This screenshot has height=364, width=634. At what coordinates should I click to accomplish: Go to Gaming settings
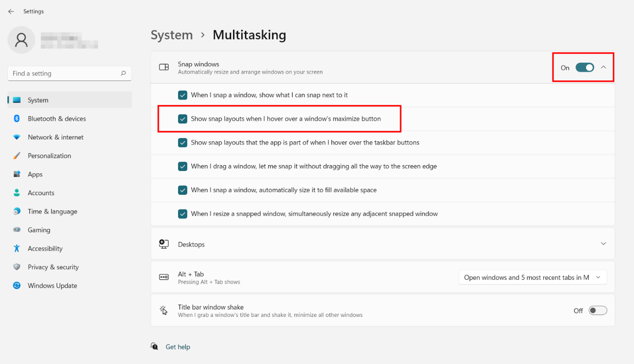click(70, 230)
